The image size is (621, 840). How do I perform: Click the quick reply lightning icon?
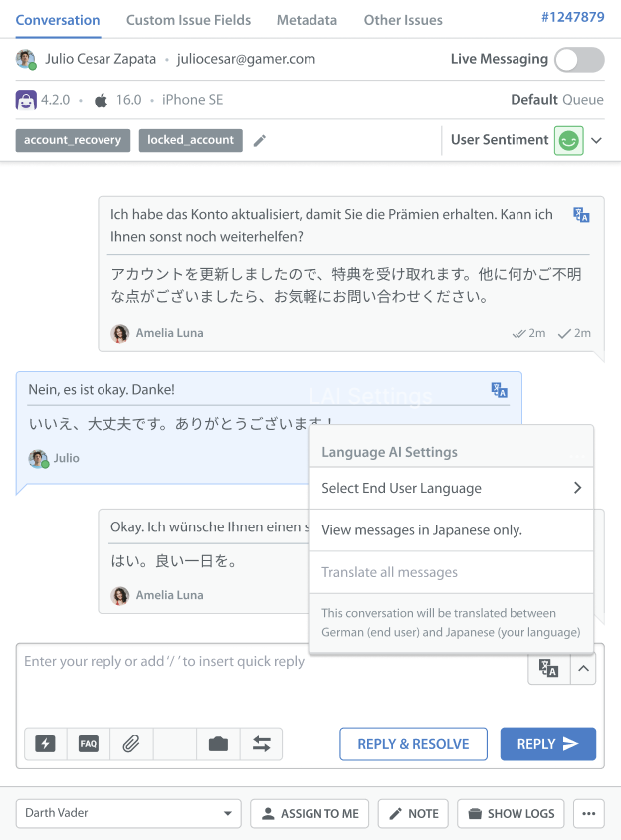(45, 744)
